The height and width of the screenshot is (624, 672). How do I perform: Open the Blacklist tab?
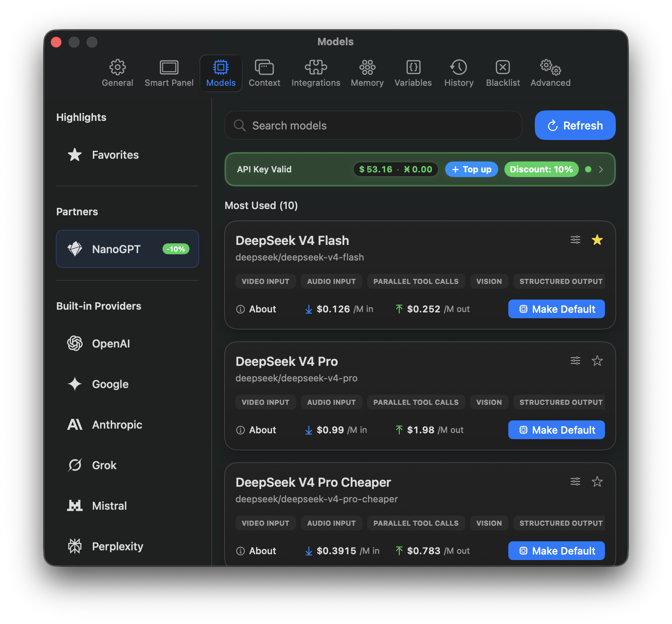point(503,73)
